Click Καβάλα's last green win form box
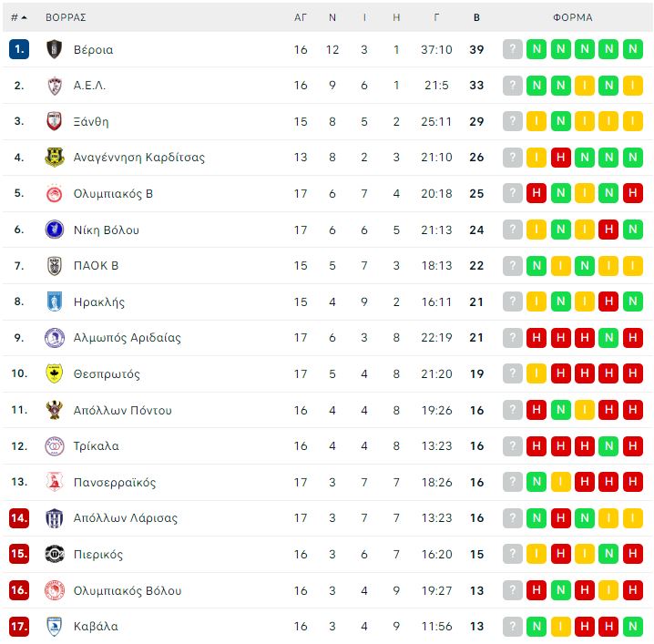The image size is (654, 644). (x=633, y=626)
